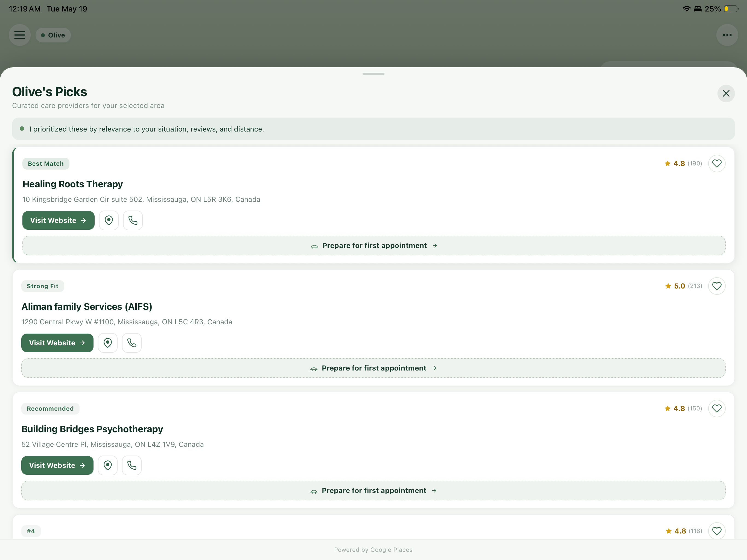Tap the Best Match badge
Viewport: 747px width, 560px height.
[x=46, y=164]
